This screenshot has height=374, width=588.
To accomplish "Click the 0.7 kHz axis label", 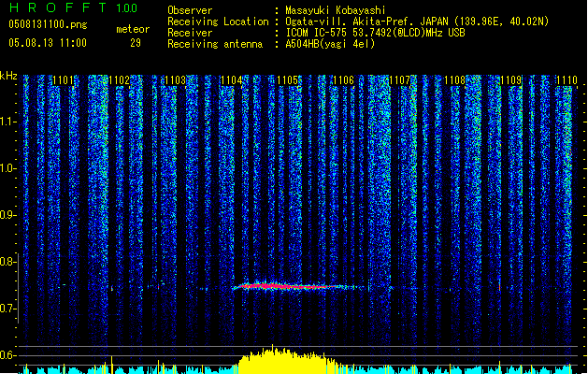I will tap(7, 309).
